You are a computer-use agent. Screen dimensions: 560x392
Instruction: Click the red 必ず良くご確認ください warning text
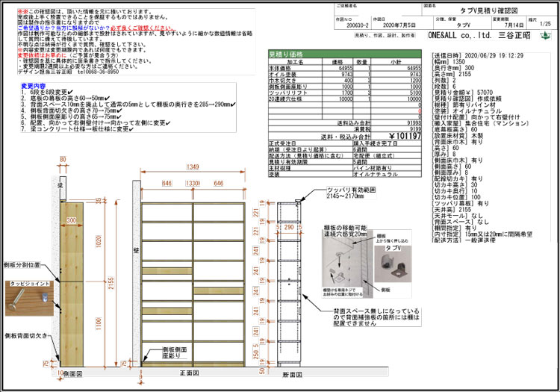(x=143, y=28)
